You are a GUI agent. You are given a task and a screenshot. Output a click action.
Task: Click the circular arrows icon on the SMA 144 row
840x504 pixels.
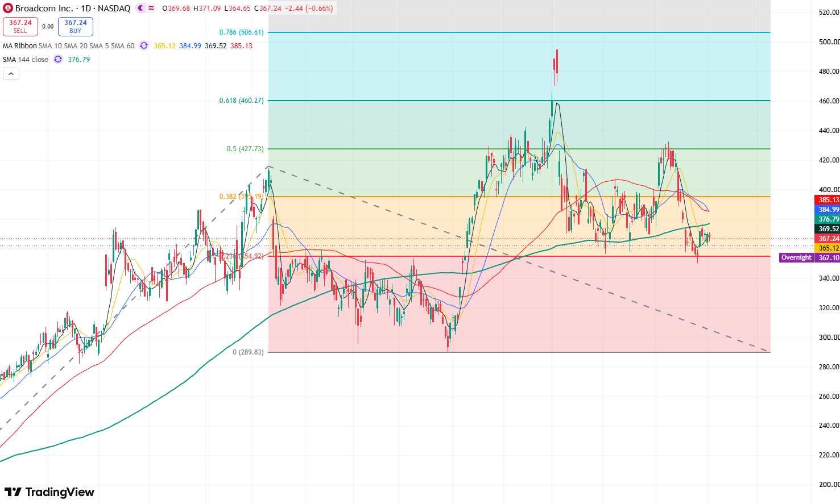click(x=58, y=59)
